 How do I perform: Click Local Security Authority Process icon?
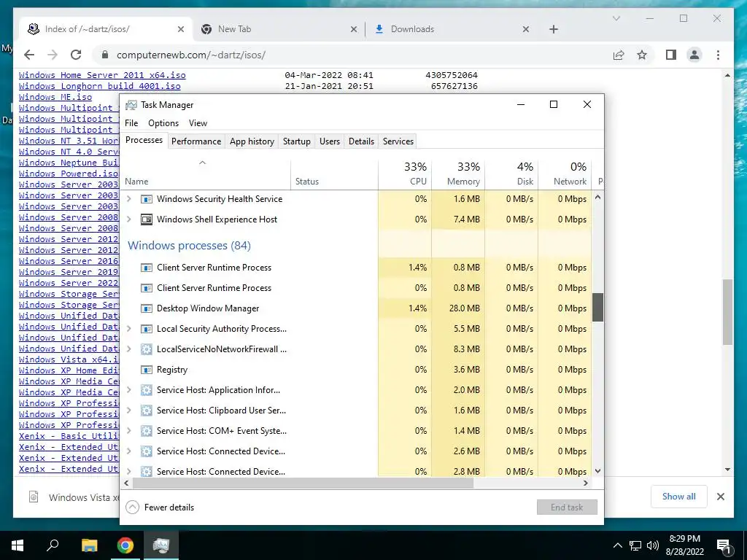(x=146, y=329)
